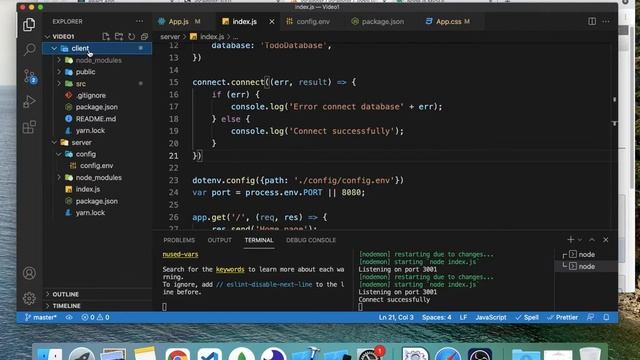640x360 pixels.
Task: Open the Run and Debug view
Action: point(29,102)
